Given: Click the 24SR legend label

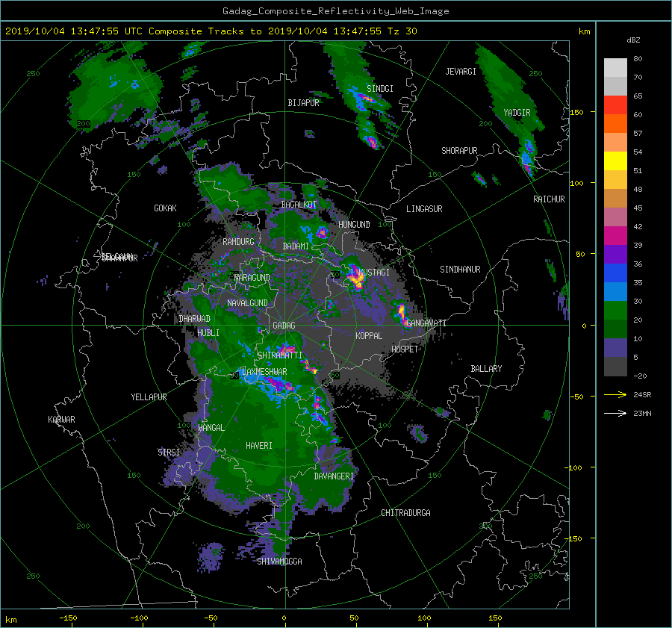Looking at the screenshot, I should pyautogui.click(x=642, y=395).
